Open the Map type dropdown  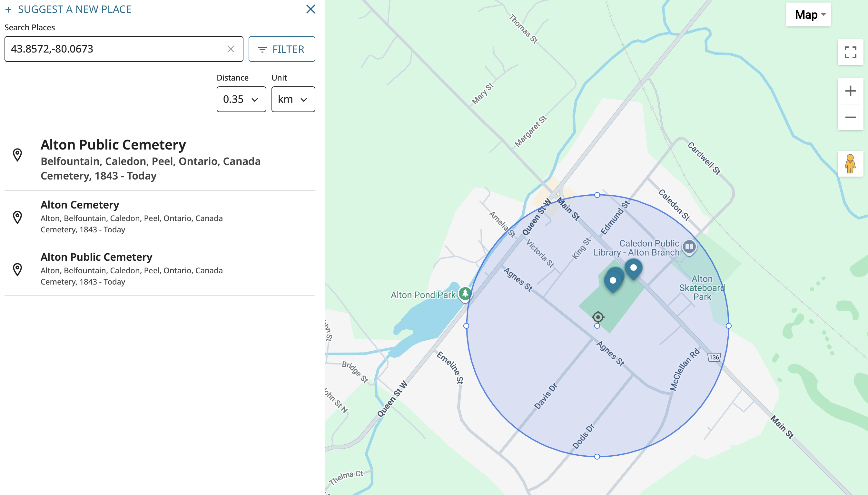(x=808, y=15)
